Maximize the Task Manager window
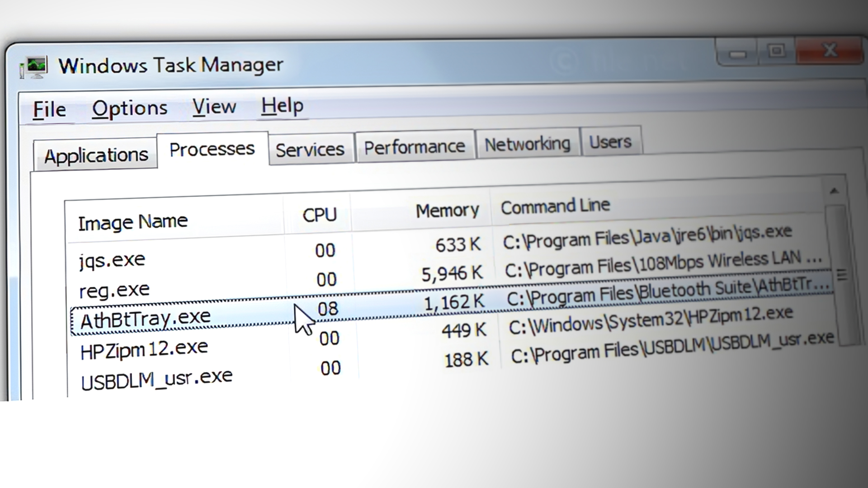The height and width of the screenshot is (488, 868). click(777, 51)
